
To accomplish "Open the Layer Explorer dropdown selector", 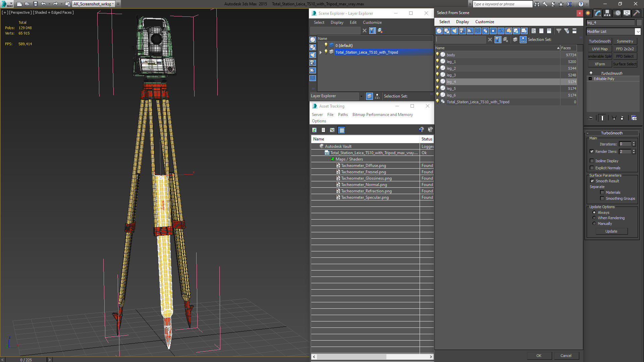I will [361, 96].
